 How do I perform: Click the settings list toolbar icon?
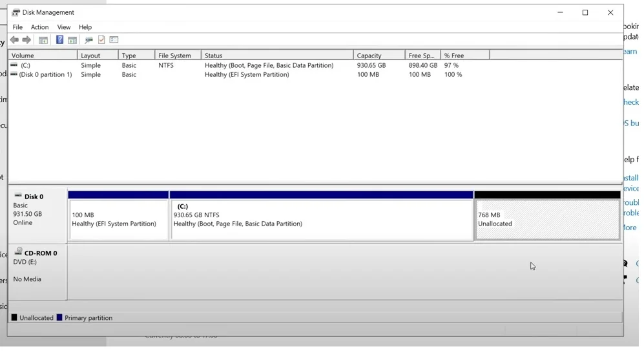tap(114, 40)
